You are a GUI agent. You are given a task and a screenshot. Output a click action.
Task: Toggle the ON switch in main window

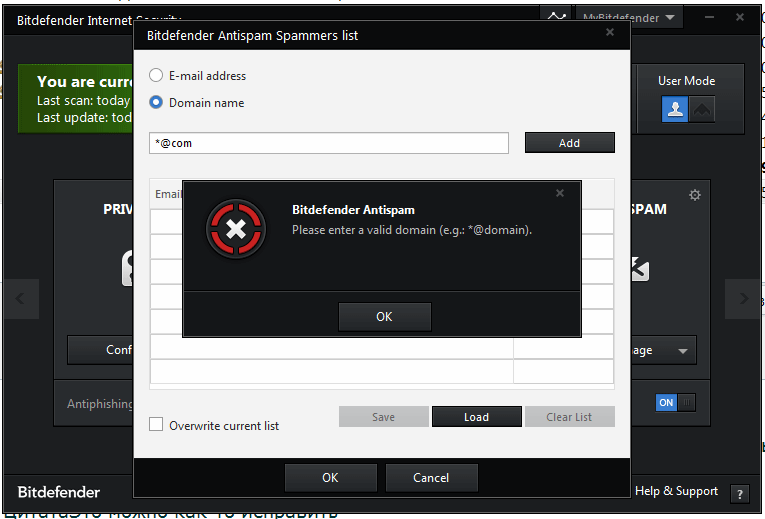point(675,402)
